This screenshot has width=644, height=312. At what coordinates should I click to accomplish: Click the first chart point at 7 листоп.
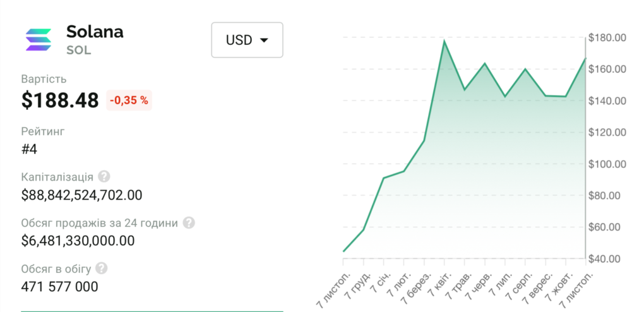343,251
